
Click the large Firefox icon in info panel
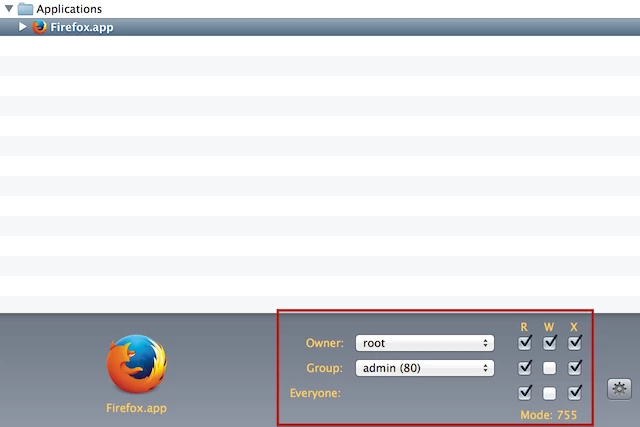click(137, 364)
